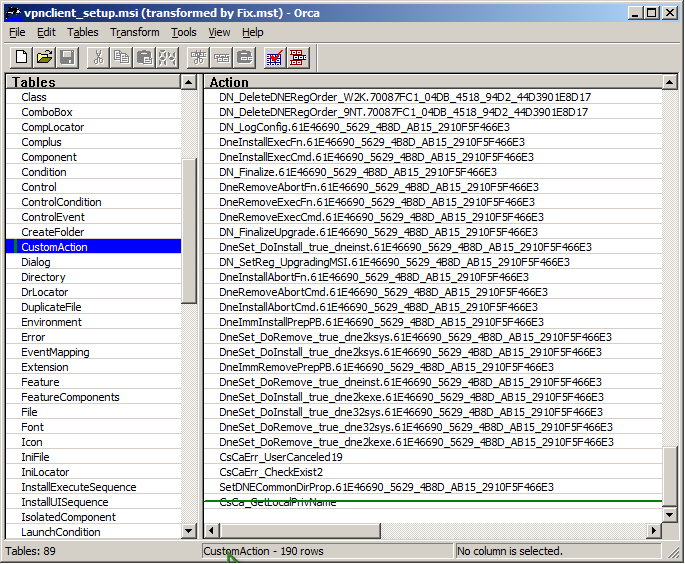The height and width of the screenshot is (564, 685).
Task: Select the CreateFolder table
Action: click(93, 232)
